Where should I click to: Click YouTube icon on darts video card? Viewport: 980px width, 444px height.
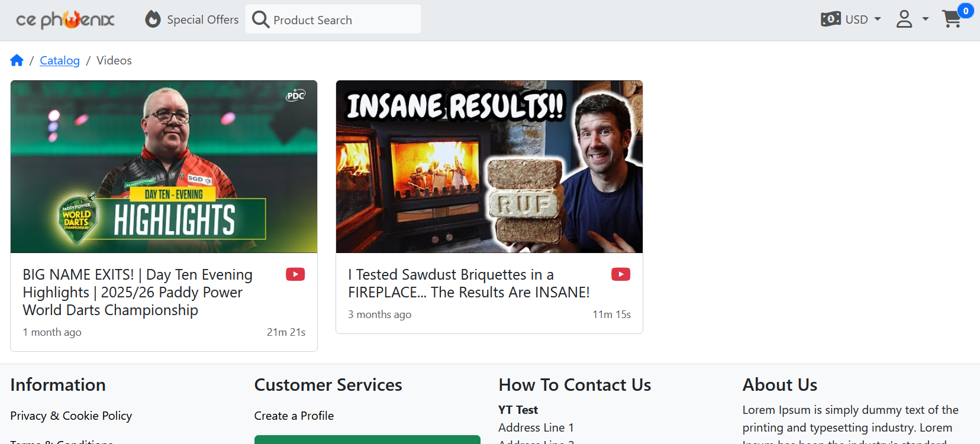[295, 274]
